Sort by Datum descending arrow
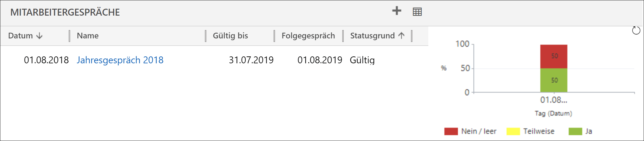 [x=39, y=36]
